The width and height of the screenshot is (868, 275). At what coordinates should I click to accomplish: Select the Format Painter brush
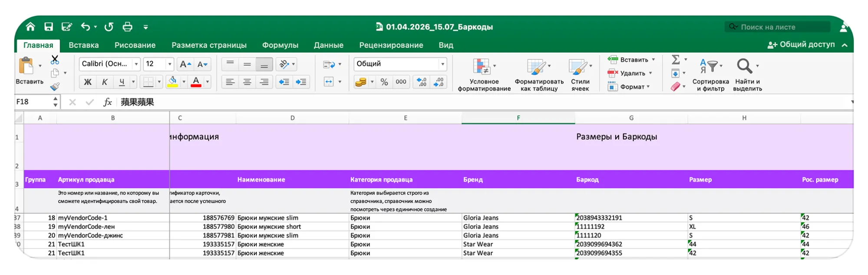(x=55, y=86)
